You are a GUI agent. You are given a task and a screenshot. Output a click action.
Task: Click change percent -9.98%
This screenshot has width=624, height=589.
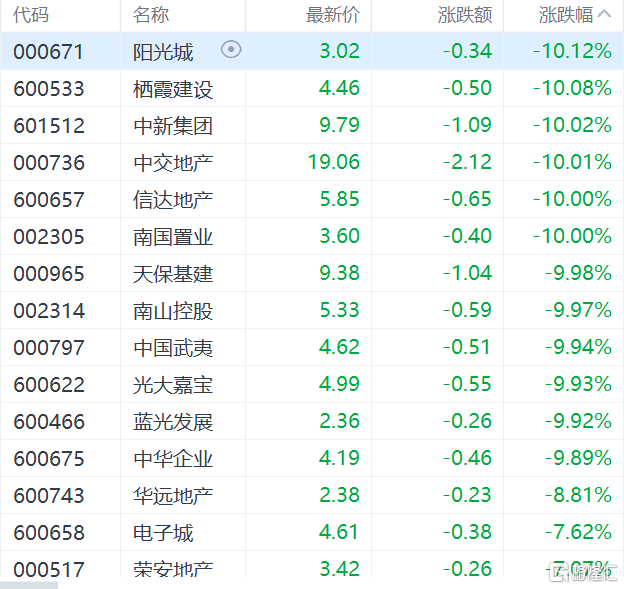578,273
